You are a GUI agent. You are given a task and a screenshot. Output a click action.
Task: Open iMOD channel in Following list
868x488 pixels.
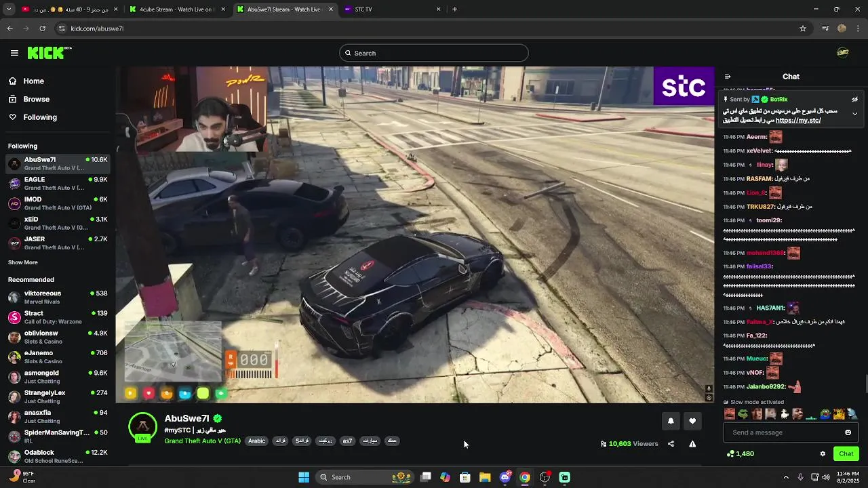(x=58, y=203)
